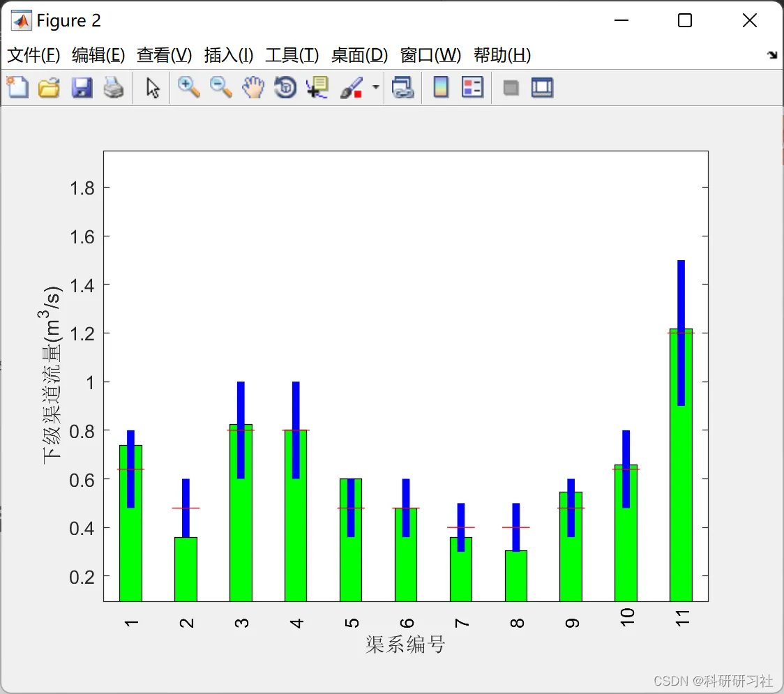Enable the Data Cursor tool
The height and width of the screenshot is (694, 784).
tap(317, 87)
